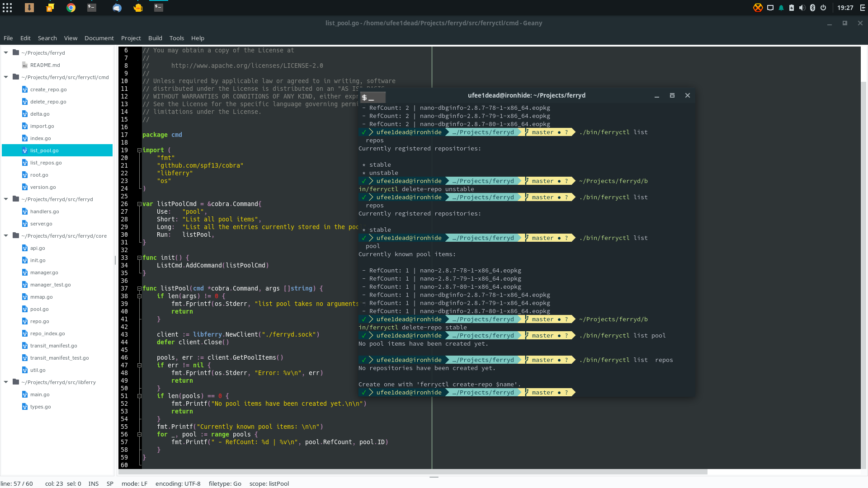Open notifications bell in tray
The image size is (868, 488).
pyautogui.click(x=781, y=8)
